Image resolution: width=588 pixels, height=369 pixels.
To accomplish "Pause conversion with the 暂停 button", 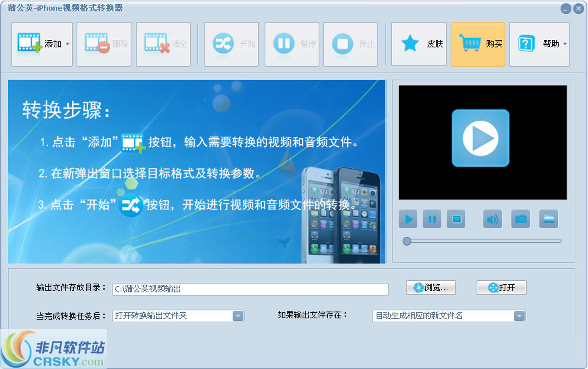I will point(292,44).
